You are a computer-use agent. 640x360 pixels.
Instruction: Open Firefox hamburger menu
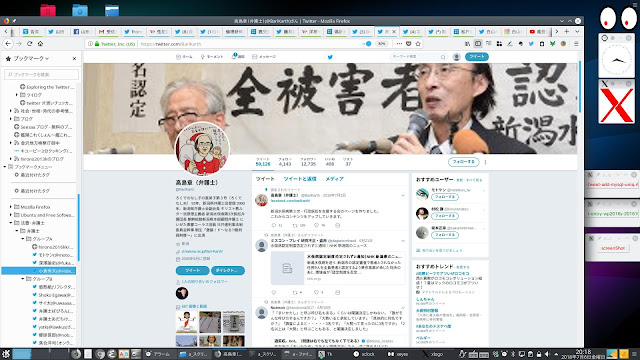[x=576, y=44]
